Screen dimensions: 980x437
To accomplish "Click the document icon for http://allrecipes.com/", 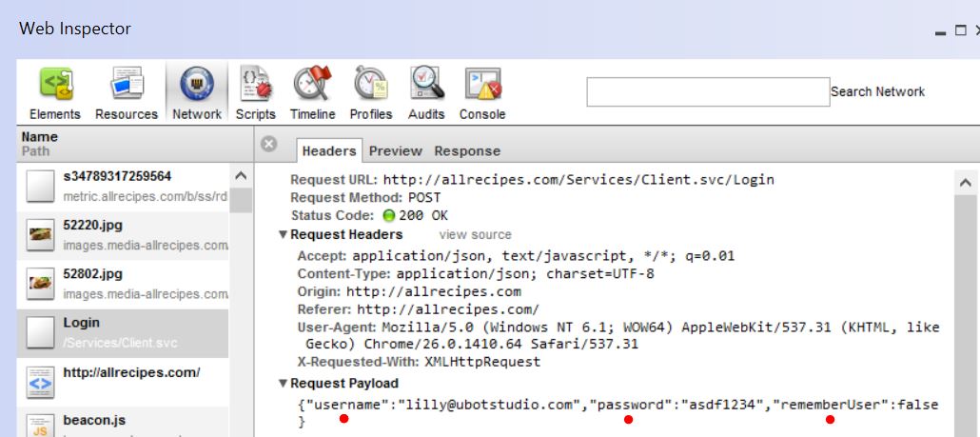I will pos(41,383).
